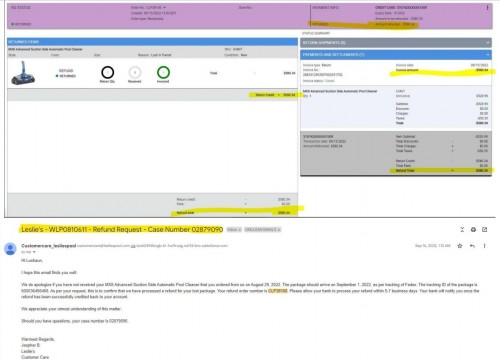Click the pool cleaner product thumbnail
Screen dimensions: 500x360
[x=23, y=73]
